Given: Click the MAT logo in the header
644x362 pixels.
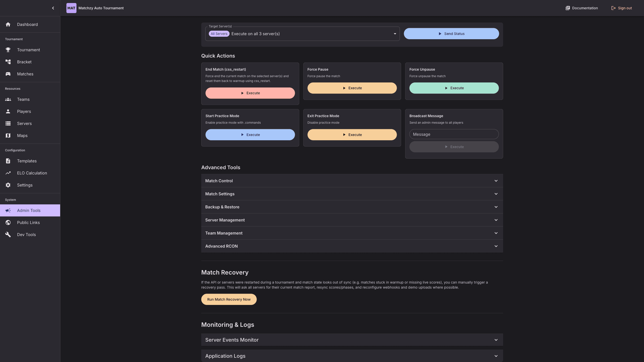Looking at the screenshot, I should point(71,8).
